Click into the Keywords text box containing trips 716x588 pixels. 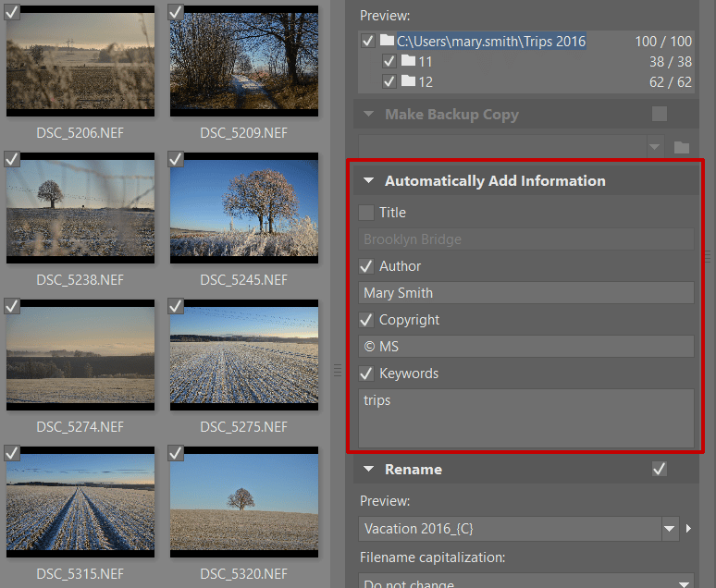526,418
